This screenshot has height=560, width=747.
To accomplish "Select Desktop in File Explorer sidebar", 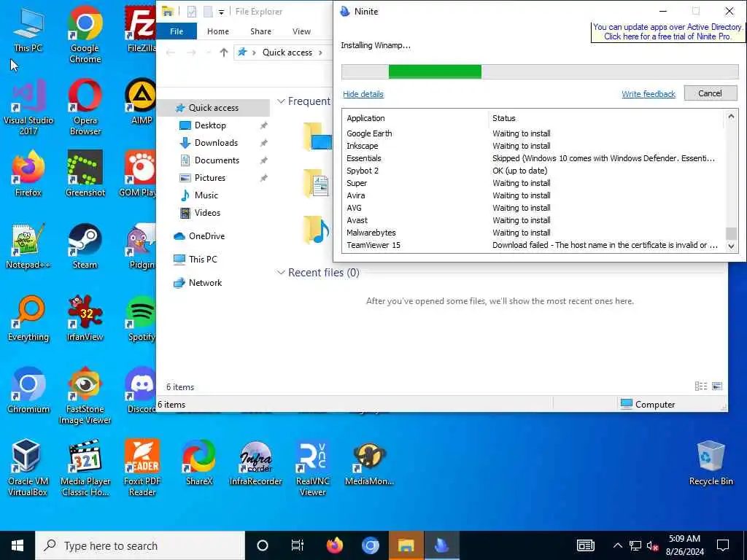I will (210, 125).
